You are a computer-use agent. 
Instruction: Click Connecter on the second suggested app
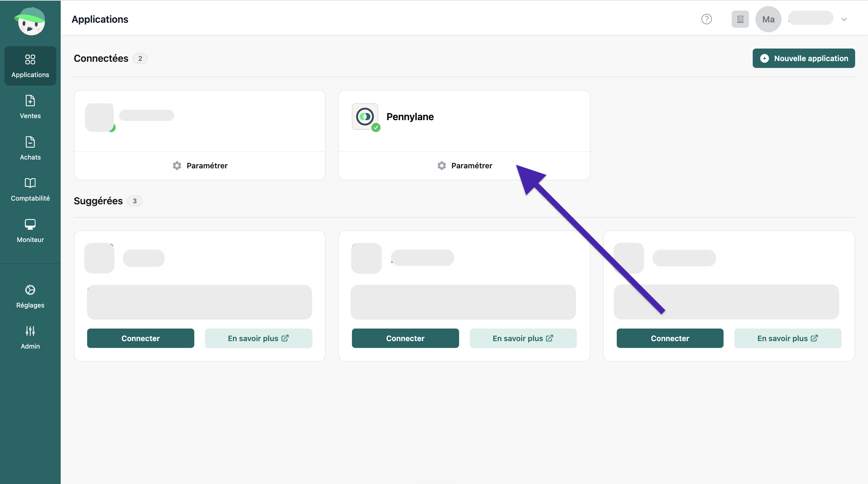click(406, 338)
